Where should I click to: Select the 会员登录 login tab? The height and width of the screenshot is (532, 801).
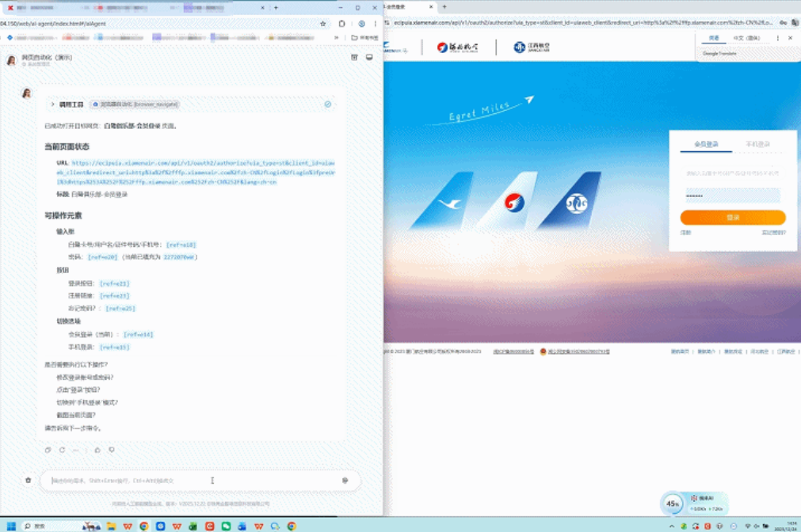point(706,144)
